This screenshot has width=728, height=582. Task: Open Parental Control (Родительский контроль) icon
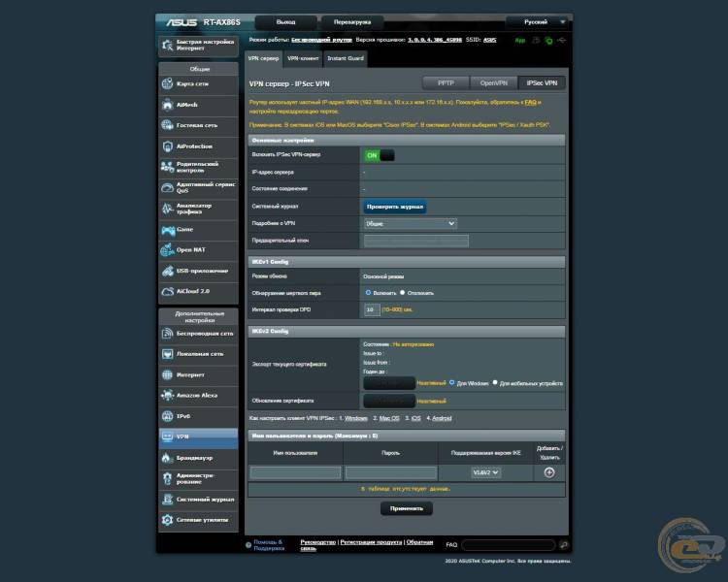167,167
